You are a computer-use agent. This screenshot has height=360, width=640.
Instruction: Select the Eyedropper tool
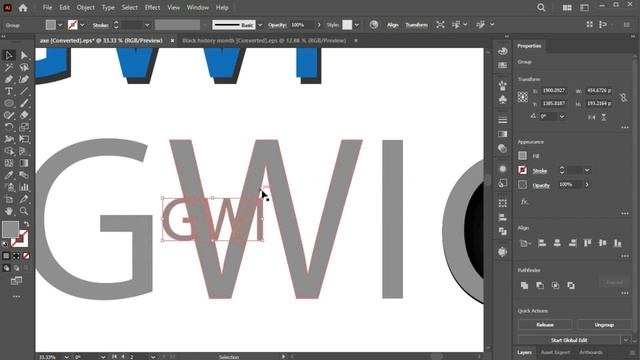pyautogui.click(x=9, y=175)
